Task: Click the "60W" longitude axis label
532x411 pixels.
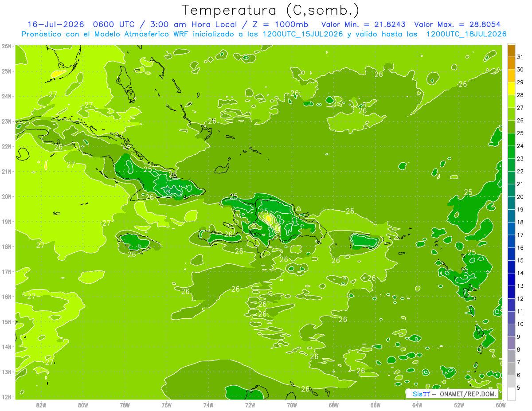Action: pyautogui.click(x=501, y=405)
